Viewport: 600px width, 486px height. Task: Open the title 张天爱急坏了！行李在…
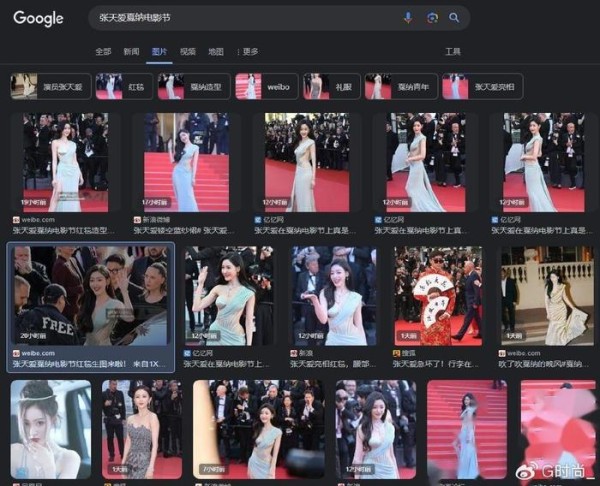(435, 364)
